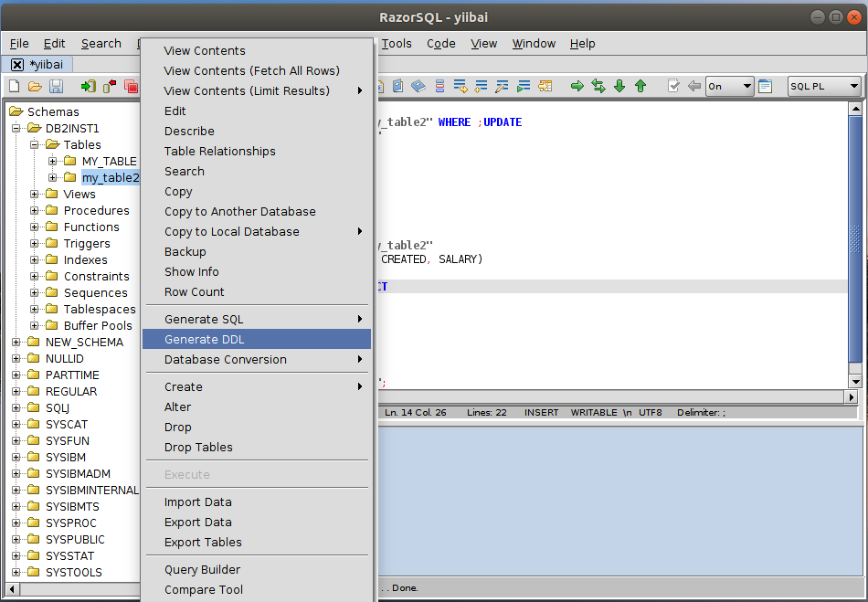This screenshot has height=602, width=868.
Task: Select the SYSTOOLS schema in tree
Action: (74, 573)
